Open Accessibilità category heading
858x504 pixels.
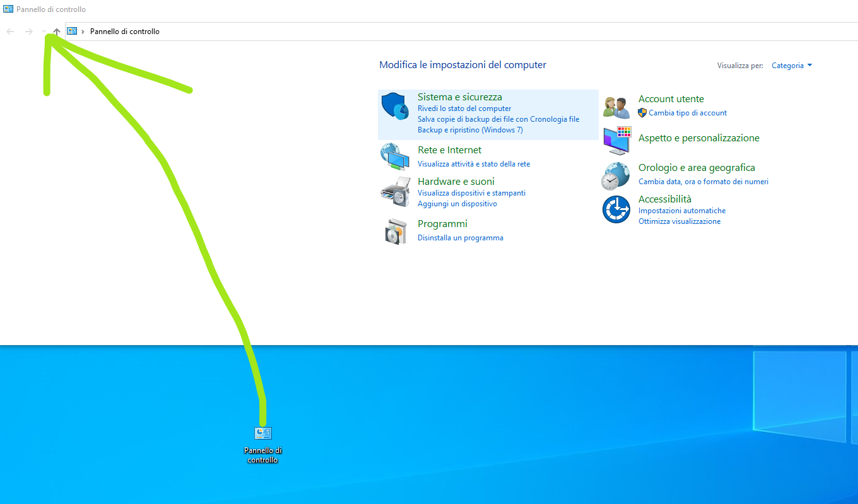point(665,199)
